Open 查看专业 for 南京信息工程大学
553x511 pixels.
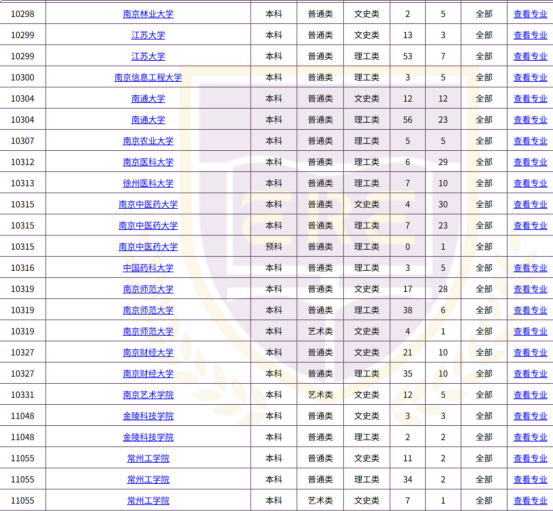click(x=530, y=78)
